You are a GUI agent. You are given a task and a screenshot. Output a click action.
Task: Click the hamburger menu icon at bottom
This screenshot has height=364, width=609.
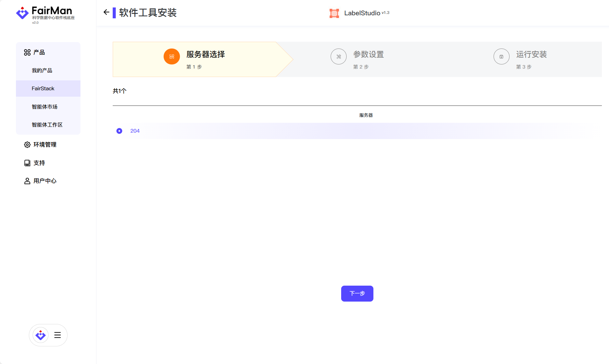[x=57, y=335]
